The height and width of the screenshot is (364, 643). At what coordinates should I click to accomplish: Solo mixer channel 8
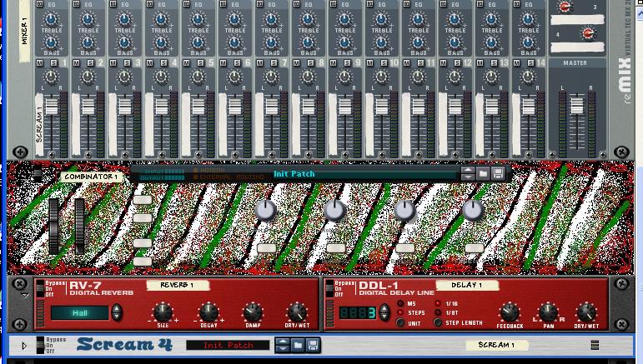pyautogui.click(x=311, y=63)
